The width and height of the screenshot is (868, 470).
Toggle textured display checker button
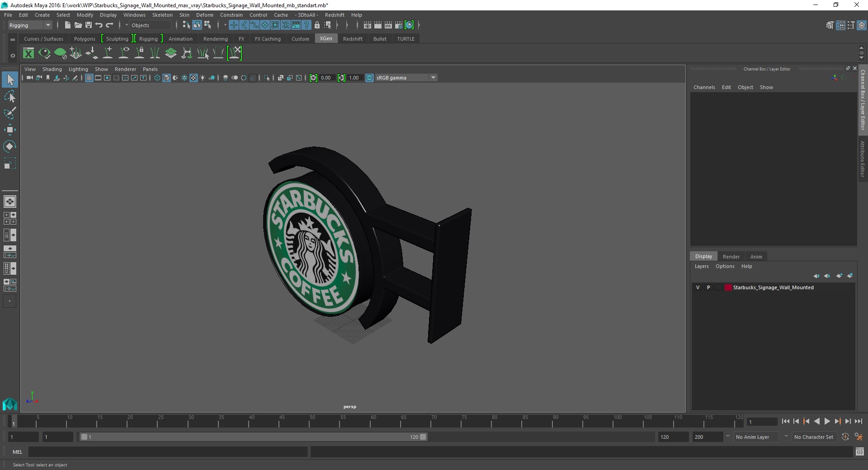tap(193, 78)
